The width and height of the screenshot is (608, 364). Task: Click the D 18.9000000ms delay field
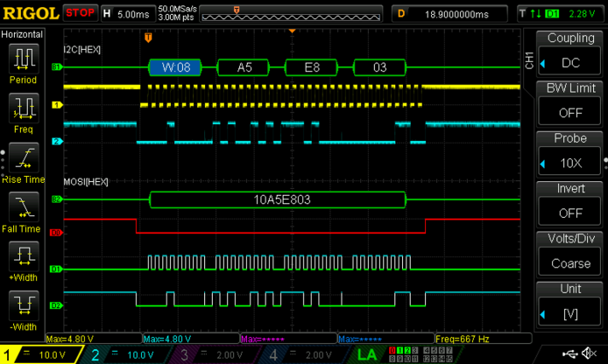pyautogui.click(x=449, y=14)
